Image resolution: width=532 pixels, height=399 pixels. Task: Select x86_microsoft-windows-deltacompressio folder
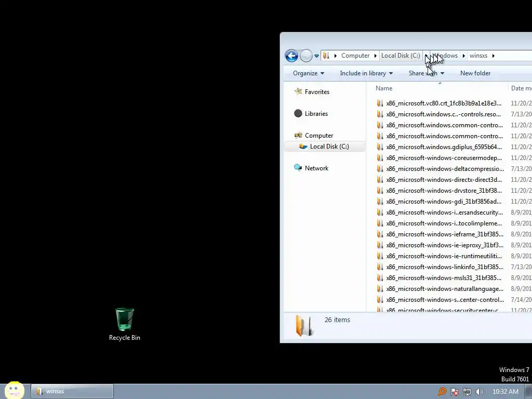(445, 169)
